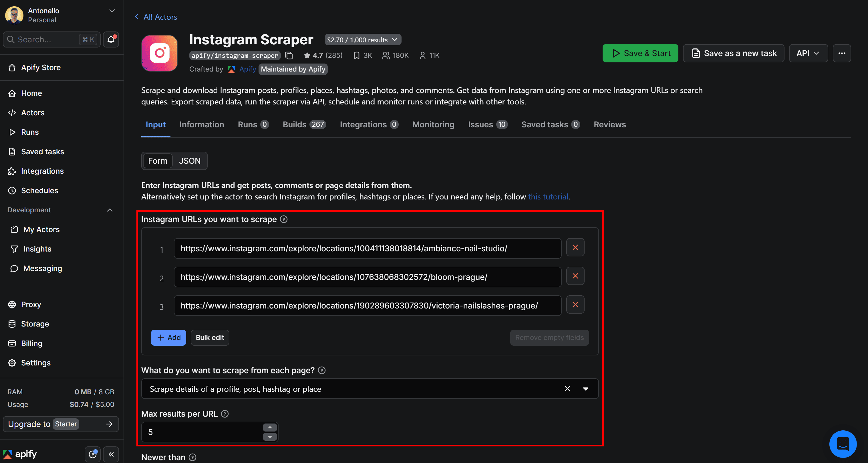The width and height of the screenshot is (868, 463).
Task: Expand the scrape type selection dropdown
Action: tap(586, 389)
